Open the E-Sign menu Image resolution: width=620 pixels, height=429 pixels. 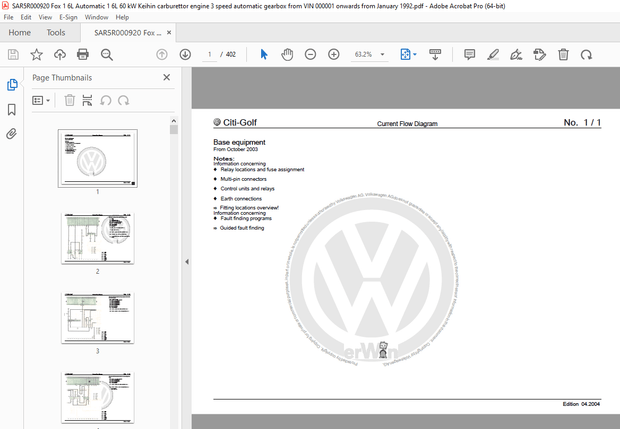[x=68, y=17]
